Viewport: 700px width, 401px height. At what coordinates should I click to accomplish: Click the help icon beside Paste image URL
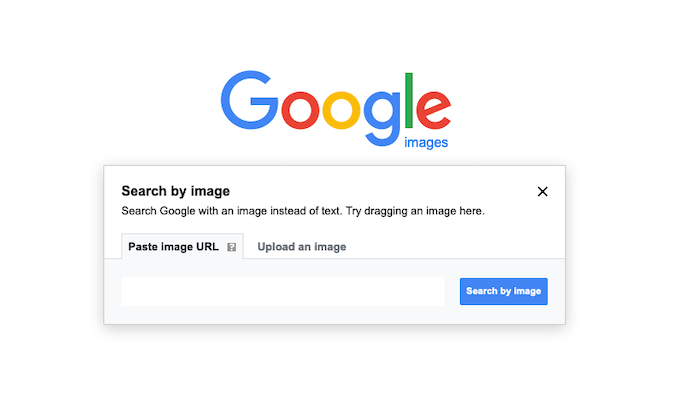231,247
